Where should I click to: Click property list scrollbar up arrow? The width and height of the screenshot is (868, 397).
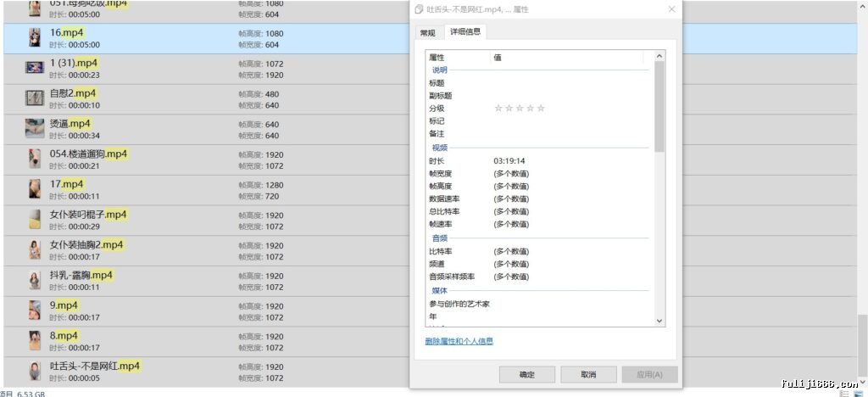(x=659, y=56)
